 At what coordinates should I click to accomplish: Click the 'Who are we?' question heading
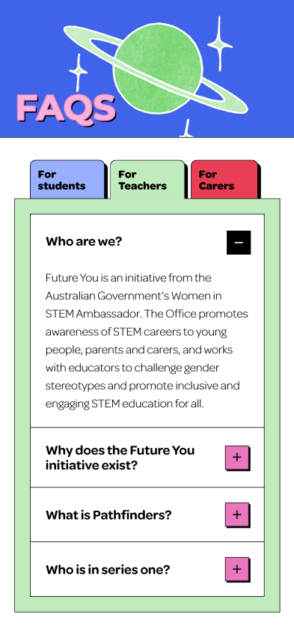pos(84,241)
